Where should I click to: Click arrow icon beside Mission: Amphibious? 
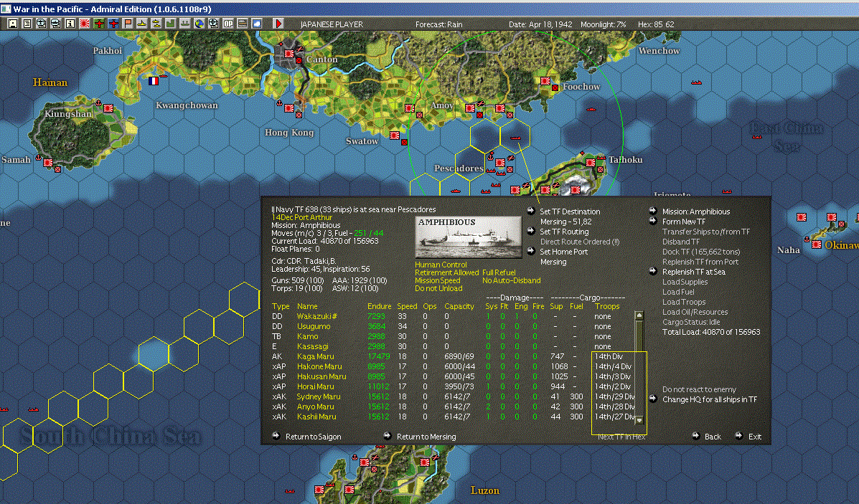[x=652, y=211]
